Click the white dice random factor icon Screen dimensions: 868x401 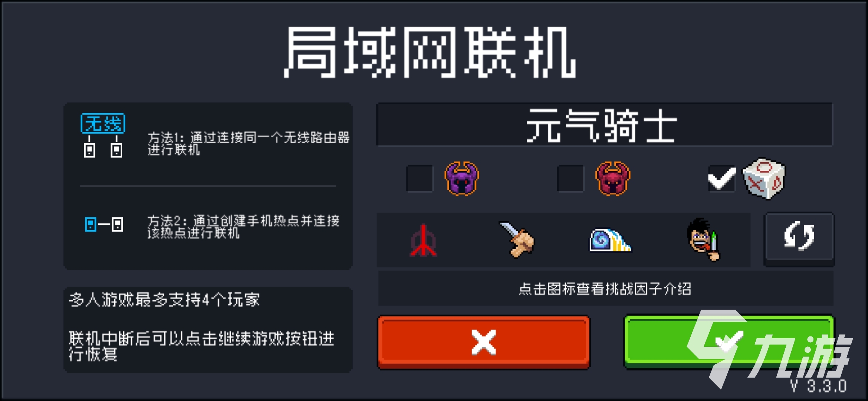coord(764,178)
